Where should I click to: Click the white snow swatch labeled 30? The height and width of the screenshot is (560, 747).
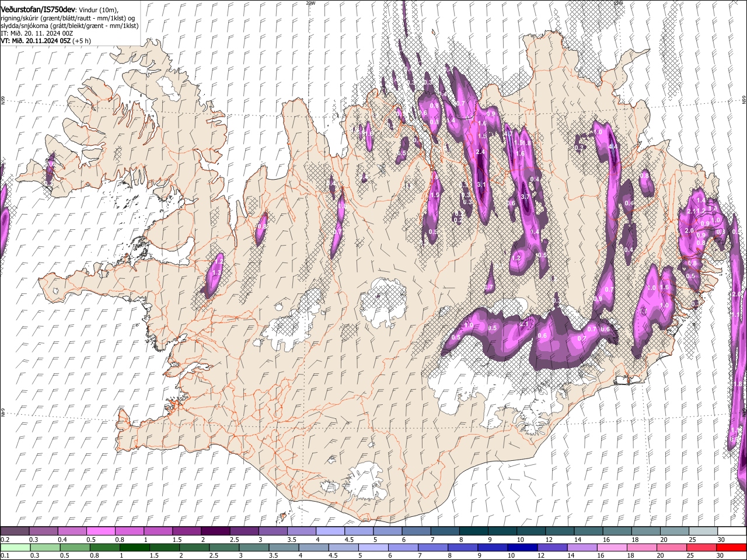pos(731,531)
